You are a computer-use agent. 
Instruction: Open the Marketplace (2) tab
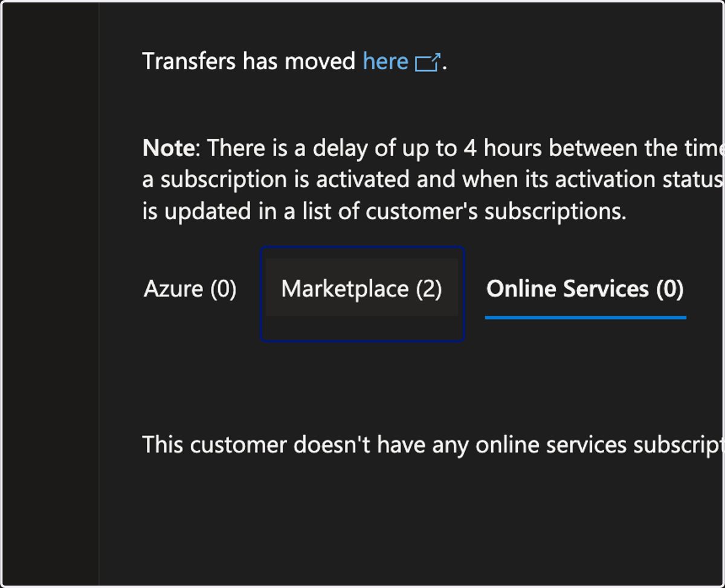(x=361, y=288)
